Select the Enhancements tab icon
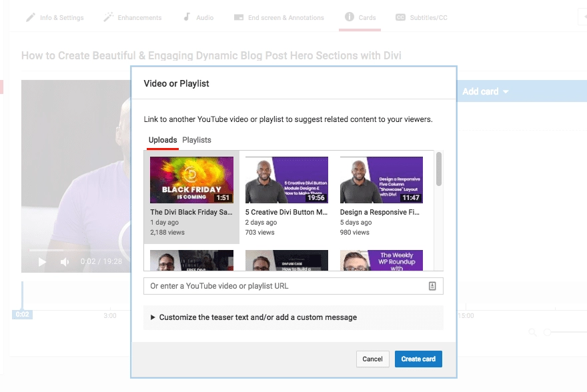The width and height of the screenshot is (587, 392). (x=107, y=18)
